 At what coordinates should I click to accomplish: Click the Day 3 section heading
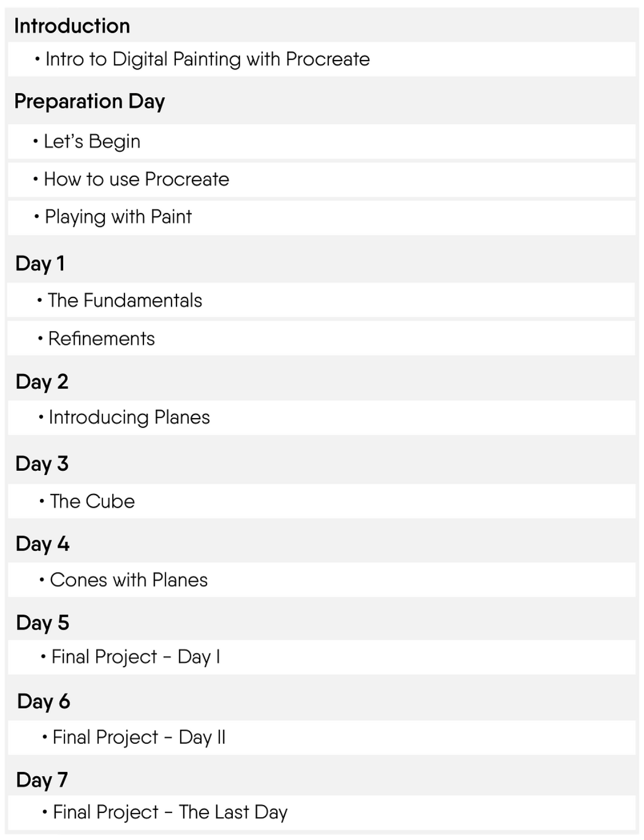(x=42, y=464)
